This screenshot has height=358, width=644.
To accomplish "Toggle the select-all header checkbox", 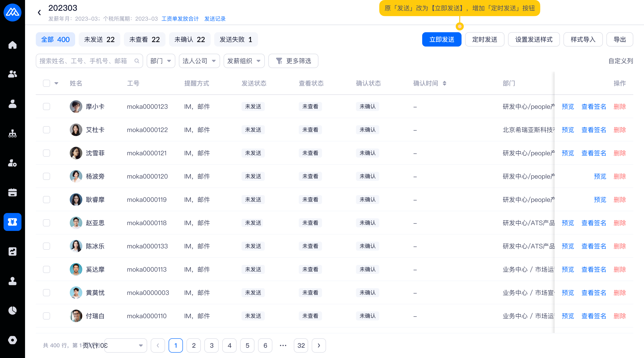I will (47, 83).
